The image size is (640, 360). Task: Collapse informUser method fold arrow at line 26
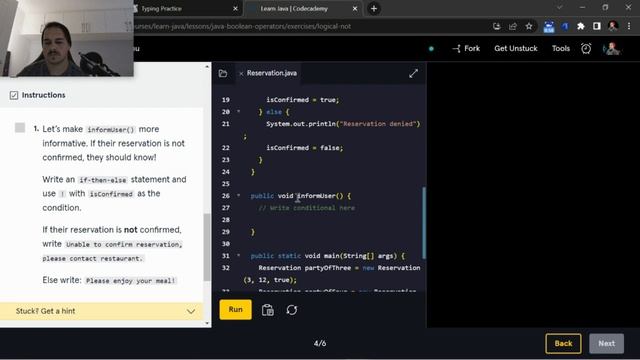(x=239, y=196)
